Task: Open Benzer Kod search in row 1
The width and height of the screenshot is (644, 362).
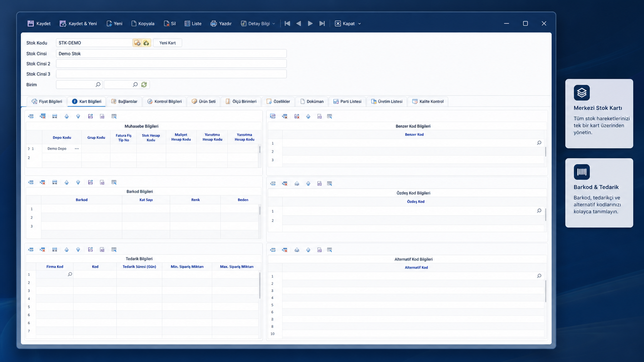Action: pyautogui.click(x=539, y=143)
